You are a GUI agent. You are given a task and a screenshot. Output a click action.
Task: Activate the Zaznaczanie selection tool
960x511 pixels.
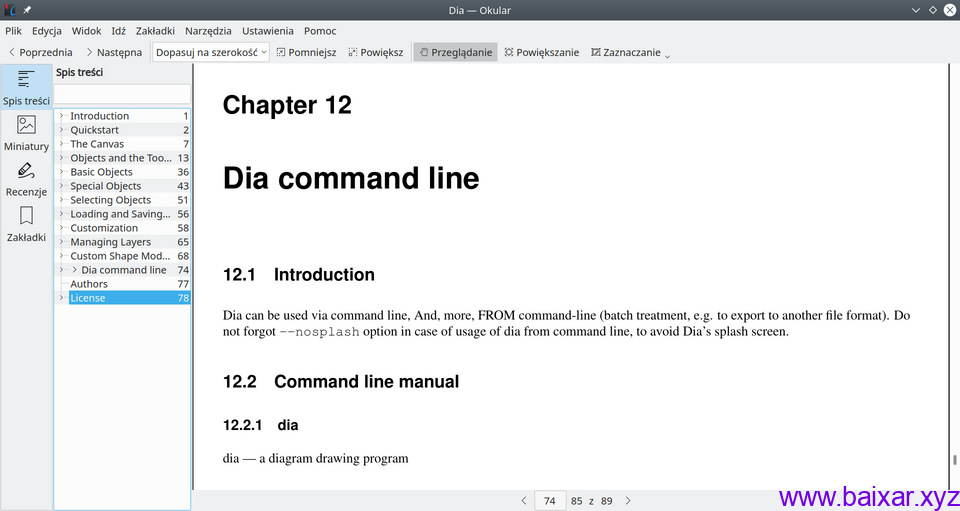pyautogui.click(x=626, y=52)
